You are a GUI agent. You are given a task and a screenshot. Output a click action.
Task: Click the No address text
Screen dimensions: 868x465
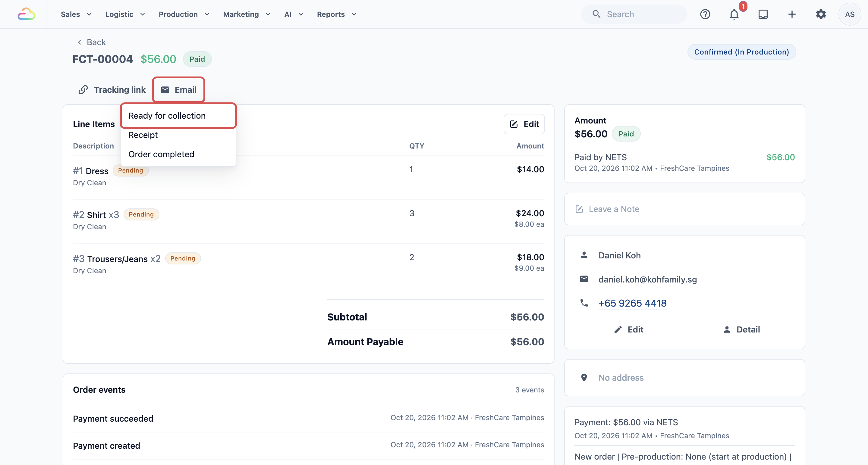[621, 377]
